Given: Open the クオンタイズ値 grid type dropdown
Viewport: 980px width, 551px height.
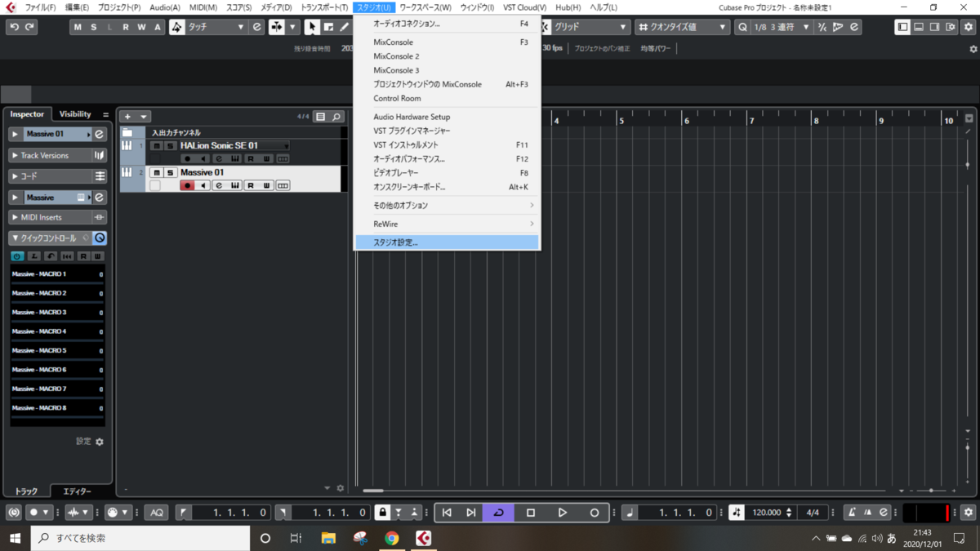Looking at the screenshot, I should [683, 27].
